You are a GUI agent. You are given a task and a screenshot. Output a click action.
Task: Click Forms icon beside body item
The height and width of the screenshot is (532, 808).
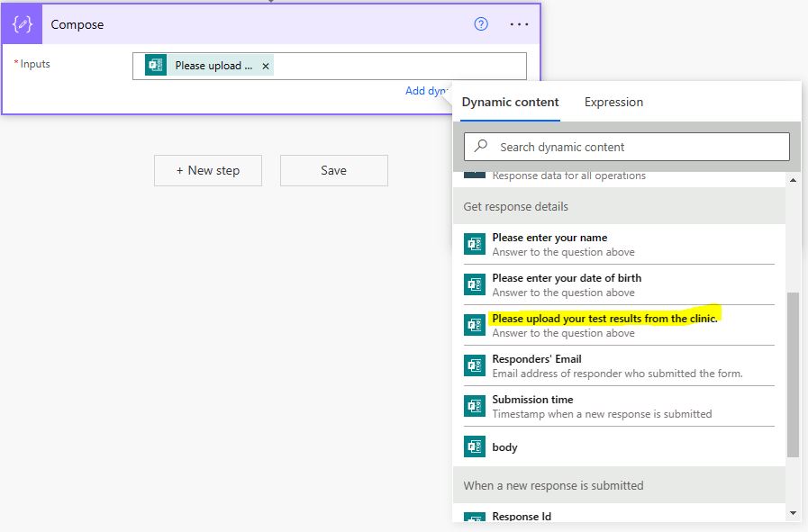475,446
